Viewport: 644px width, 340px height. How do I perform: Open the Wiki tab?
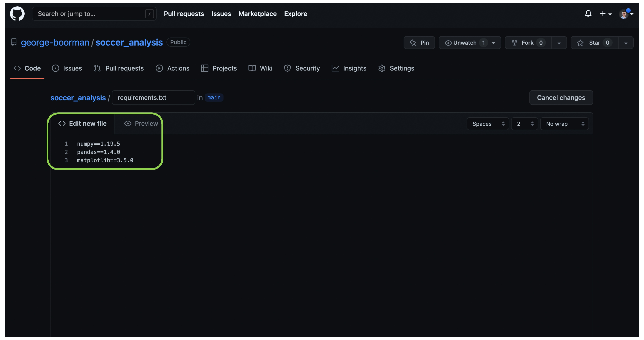point(260,68)
